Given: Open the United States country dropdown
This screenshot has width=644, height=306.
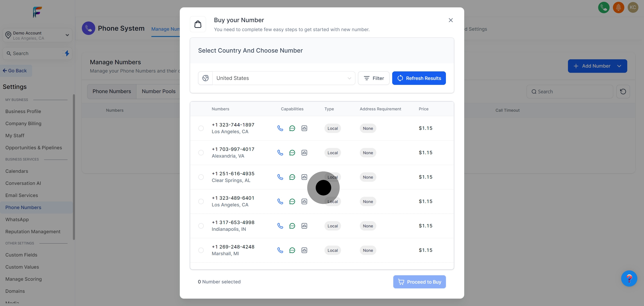Looking at the screenshot, I should [284, 78].
